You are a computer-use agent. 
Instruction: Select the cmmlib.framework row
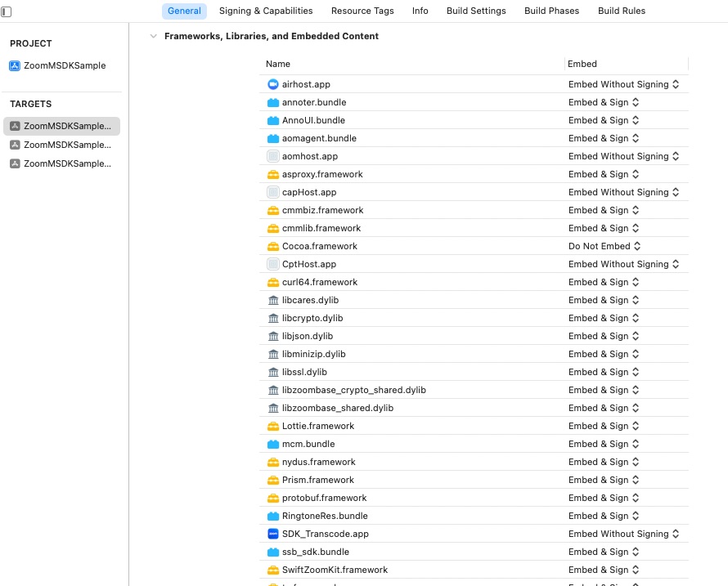(x=474, y=229)
